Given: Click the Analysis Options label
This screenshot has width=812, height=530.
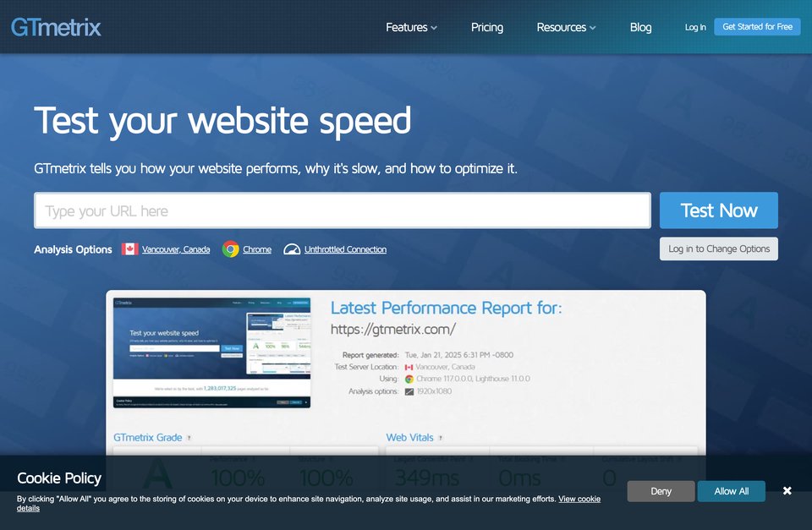Looking at the screenshot, I should [x=73, y=249].
